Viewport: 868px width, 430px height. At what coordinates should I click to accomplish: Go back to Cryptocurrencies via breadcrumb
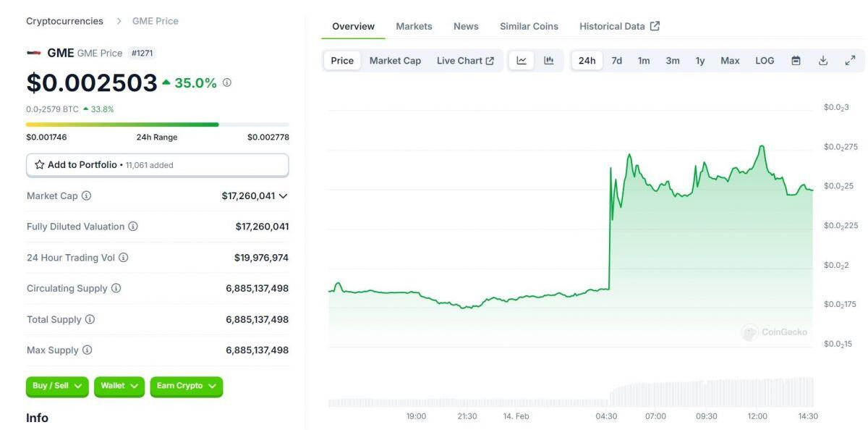(64, 20)
